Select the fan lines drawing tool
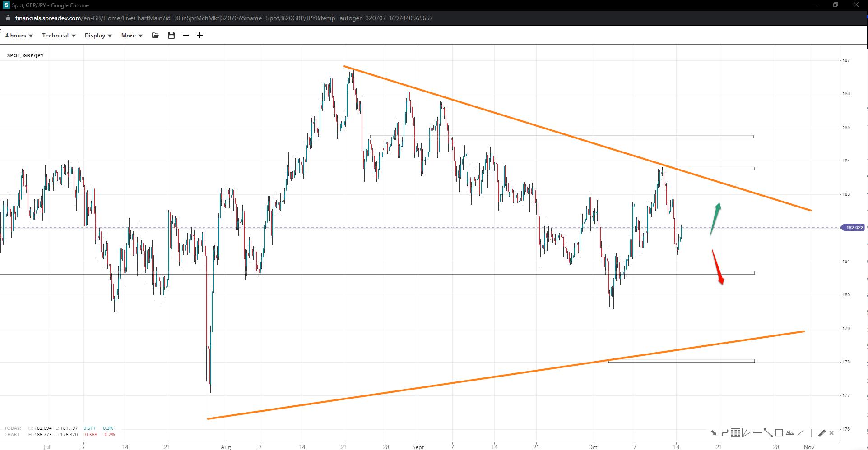This screenshot has width=868, height=450. [x=746, y=433]
